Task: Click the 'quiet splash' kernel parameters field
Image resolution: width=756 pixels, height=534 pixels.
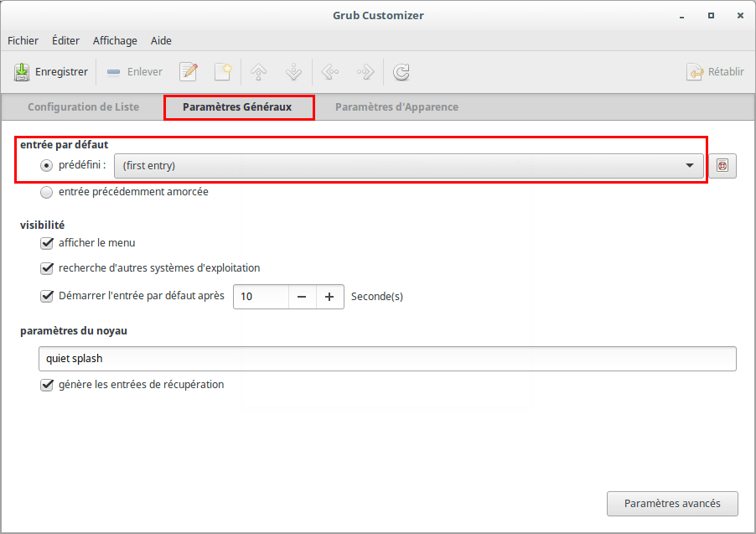Action: pos(387,359)
